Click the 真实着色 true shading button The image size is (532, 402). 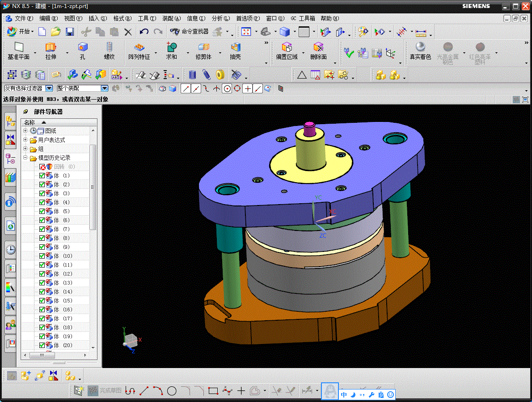click(x=420, y=51)
